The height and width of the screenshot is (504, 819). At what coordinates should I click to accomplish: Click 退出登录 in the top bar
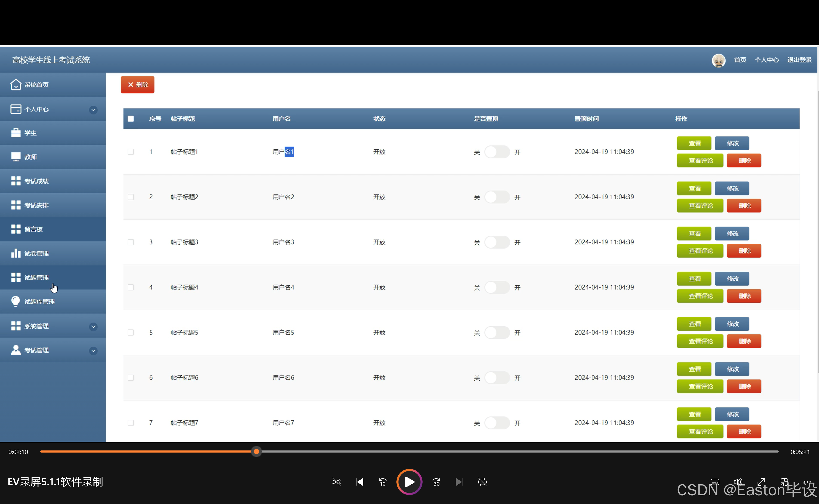coord(799,60)
